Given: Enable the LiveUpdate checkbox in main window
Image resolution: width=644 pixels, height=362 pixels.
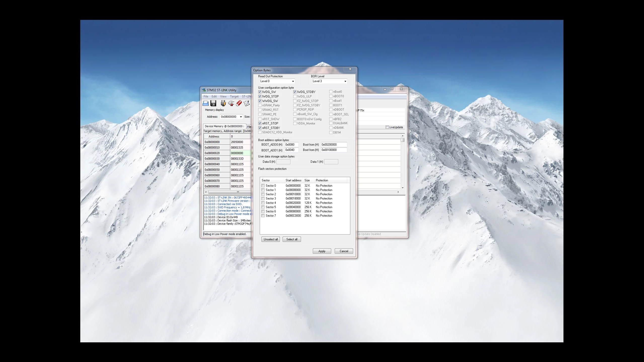Looking at the screenshot, I should click(387, 127).
